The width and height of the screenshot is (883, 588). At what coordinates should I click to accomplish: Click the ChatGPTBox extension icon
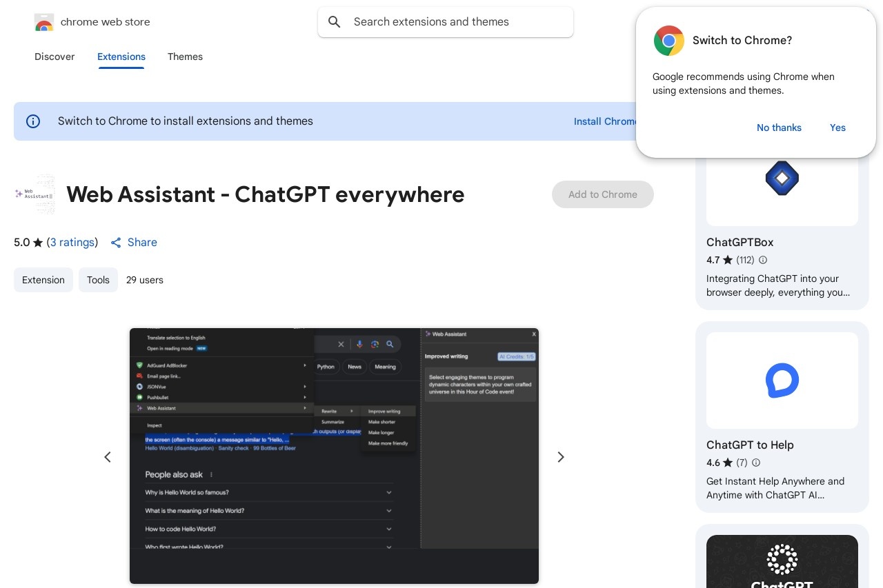tap(782, 179)
